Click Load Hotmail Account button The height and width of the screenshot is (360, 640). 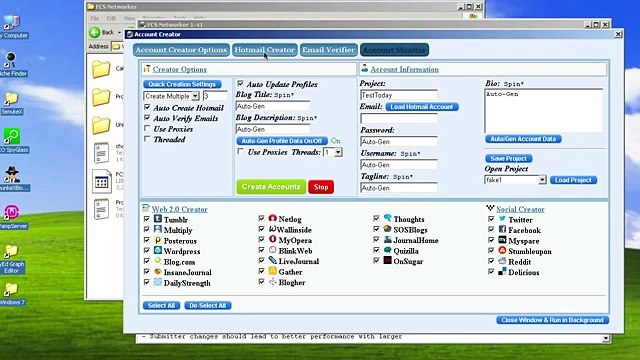pos(422,107)
